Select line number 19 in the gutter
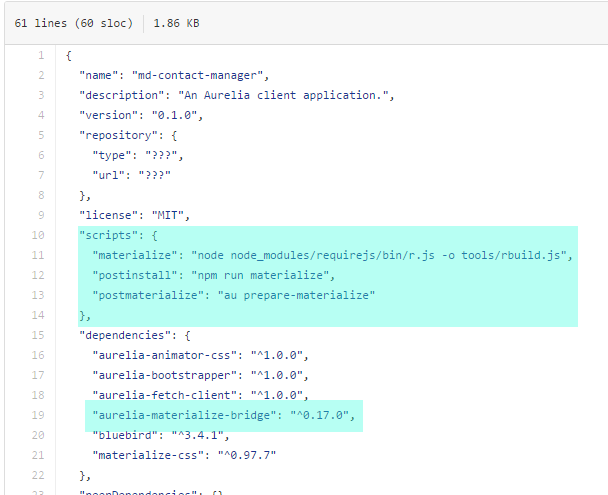608x495 pixels. (x=37, y=415)
